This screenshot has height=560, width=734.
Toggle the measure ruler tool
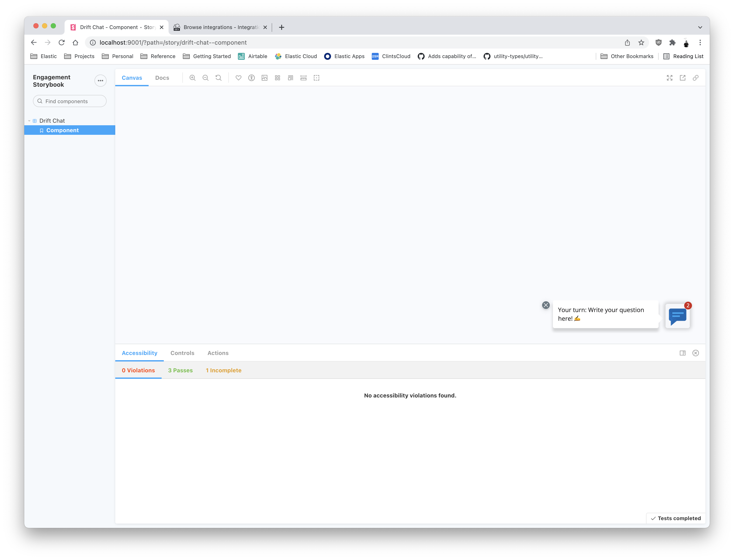pyautogui.click(x=304, y=78)
